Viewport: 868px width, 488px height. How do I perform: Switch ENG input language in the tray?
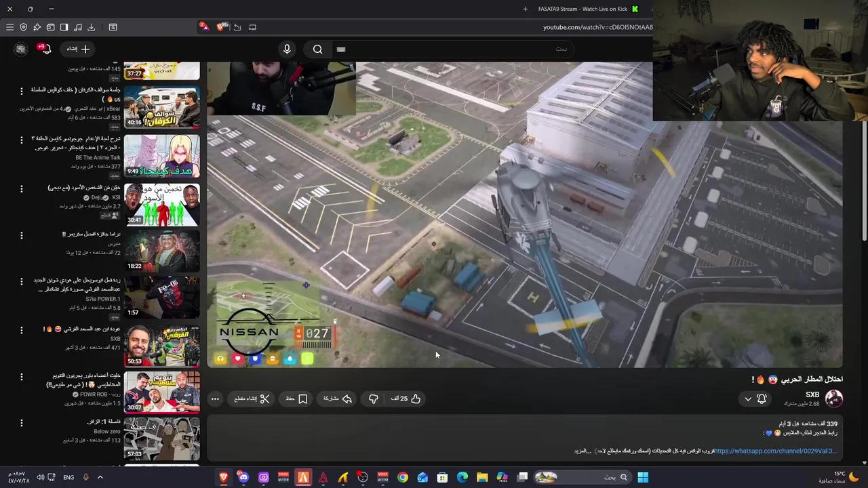click(x=68, y=477)
